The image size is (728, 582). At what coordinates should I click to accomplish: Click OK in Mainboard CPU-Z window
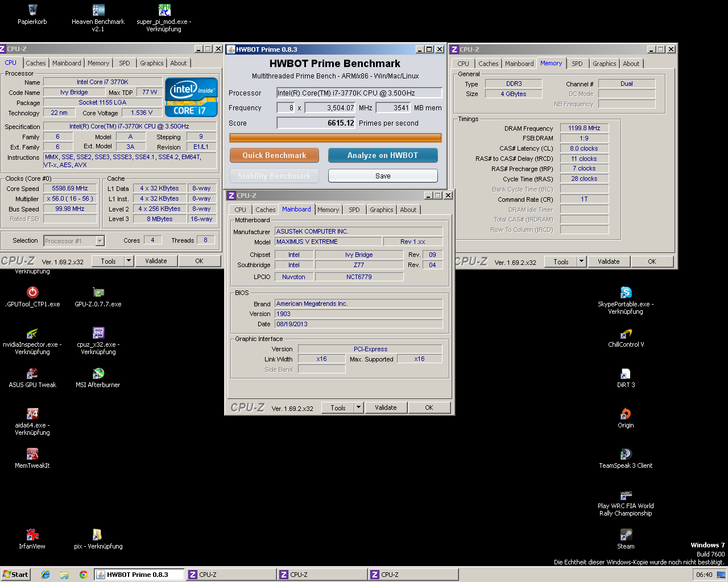coord(429,408)
